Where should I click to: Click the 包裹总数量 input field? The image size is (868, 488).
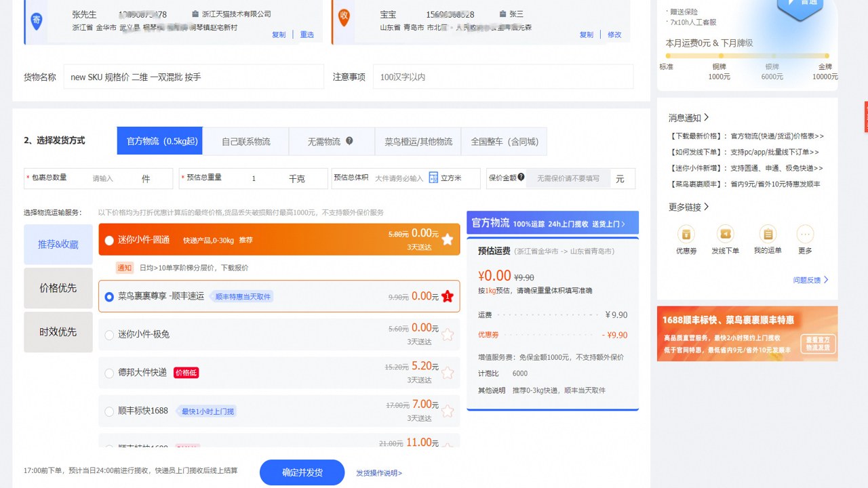102,178
